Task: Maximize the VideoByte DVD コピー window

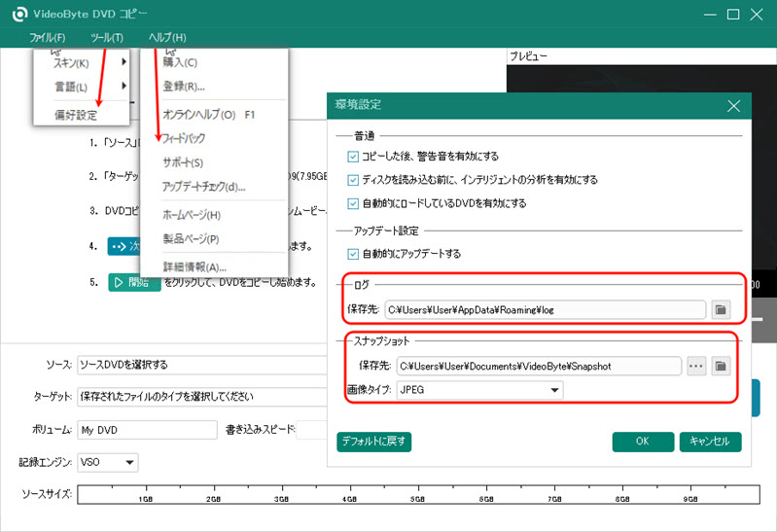Action: pyautogui.click(x=732, y=15)
